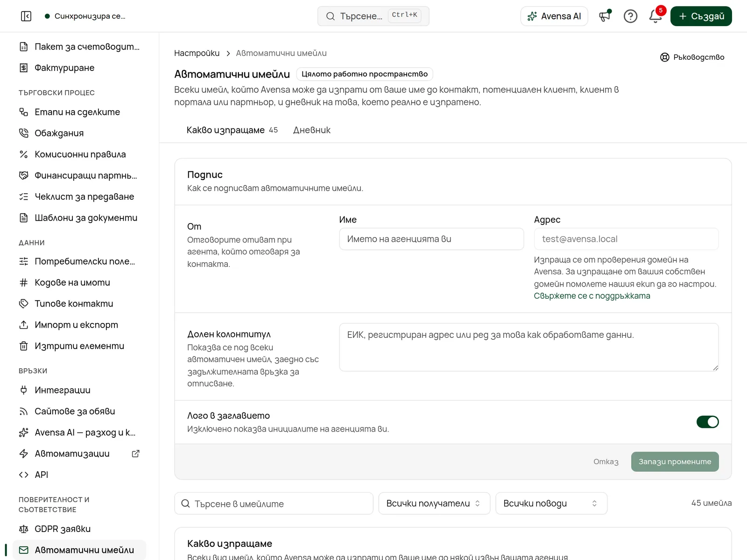The image size is (747, 560).
Task: Open Етапи на сделките in sidebar
Action: click(79, 112)
